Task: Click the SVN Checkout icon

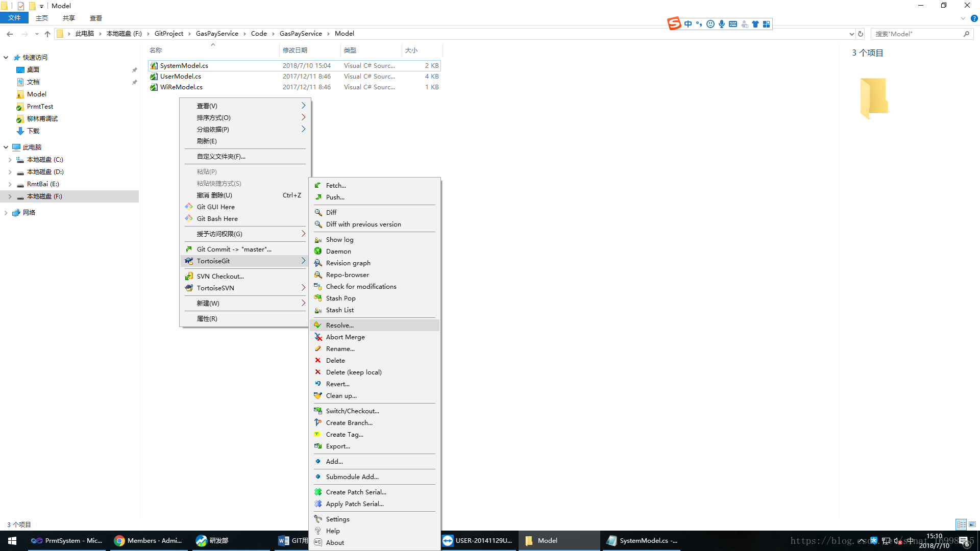Action: [x=189, y=276]
